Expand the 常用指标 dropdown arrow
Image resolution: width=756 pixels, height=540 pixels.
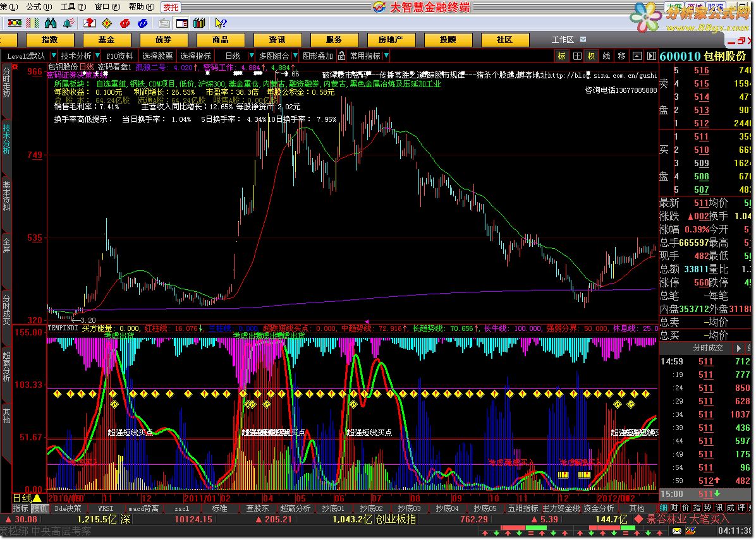(386, 56)
